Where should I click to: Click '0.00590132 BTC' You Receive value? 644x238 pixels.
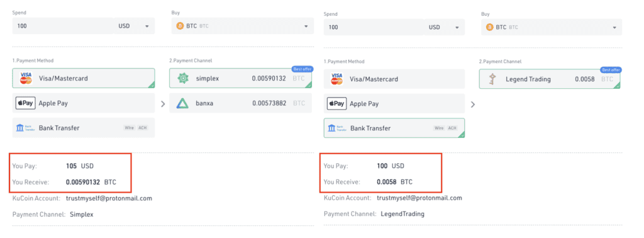(91, 182)
